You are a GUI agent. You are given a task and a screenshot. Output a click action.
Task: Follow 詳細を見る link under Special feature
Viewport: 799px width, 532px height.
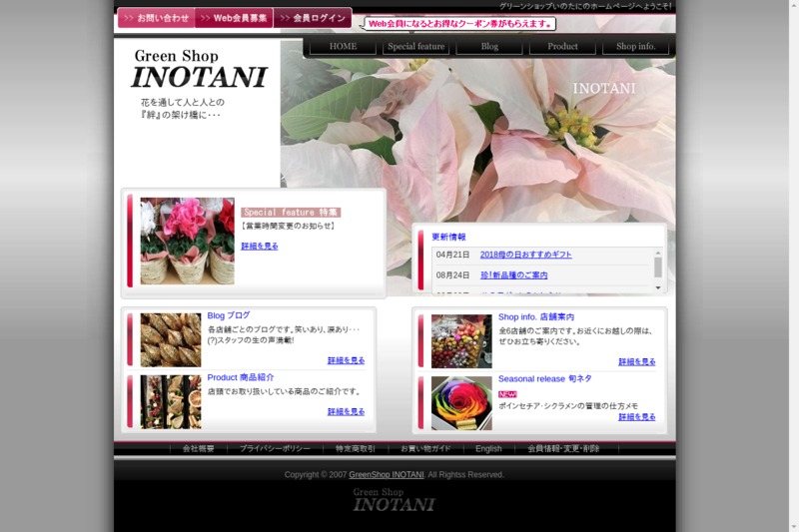click(260, 246)
